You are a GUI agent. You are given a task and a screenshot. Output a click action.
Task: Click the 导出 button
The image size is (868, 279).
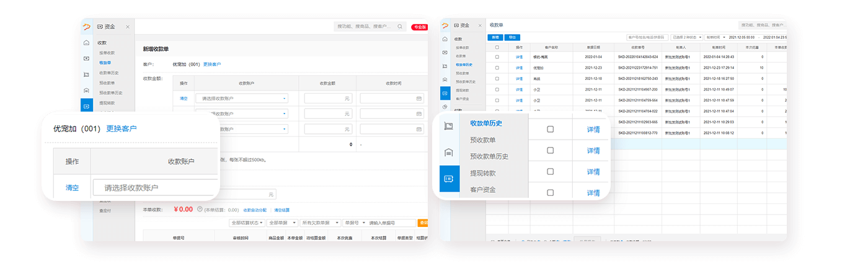click(512, 37)
